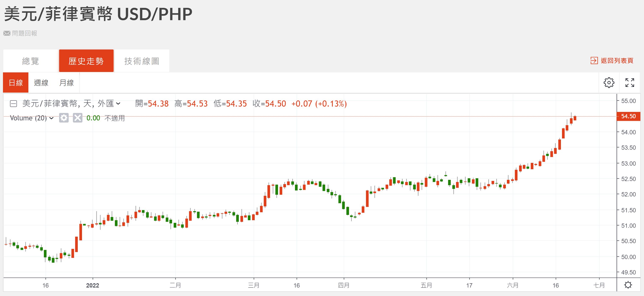
Task: Remove the Volume indicator with X
Action: click(x=78, y=118)
